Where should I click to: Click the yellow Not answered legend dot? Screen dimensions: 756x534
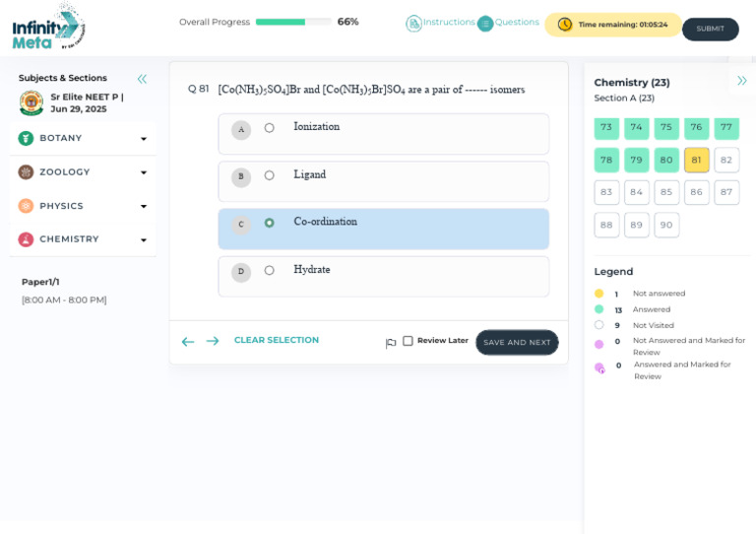pos(598,294)
